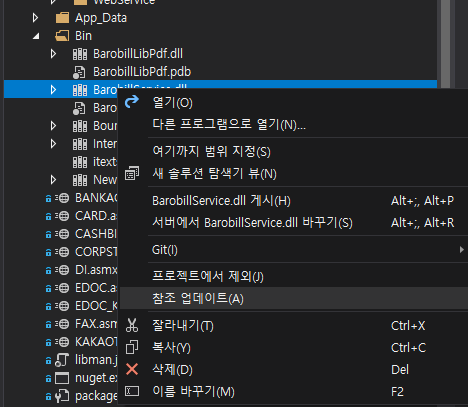Choose 서버에서 BarobillService.dll 바꾸기(S)
Image resolution: width=468 pixels, height=407 pixels.
293,223
